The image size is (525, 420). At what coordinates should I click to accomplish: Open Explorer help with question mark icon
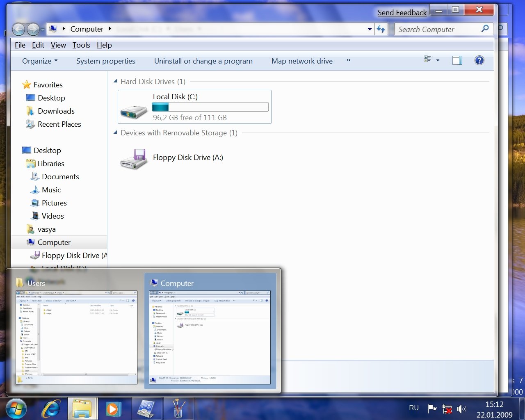point(479,61)
